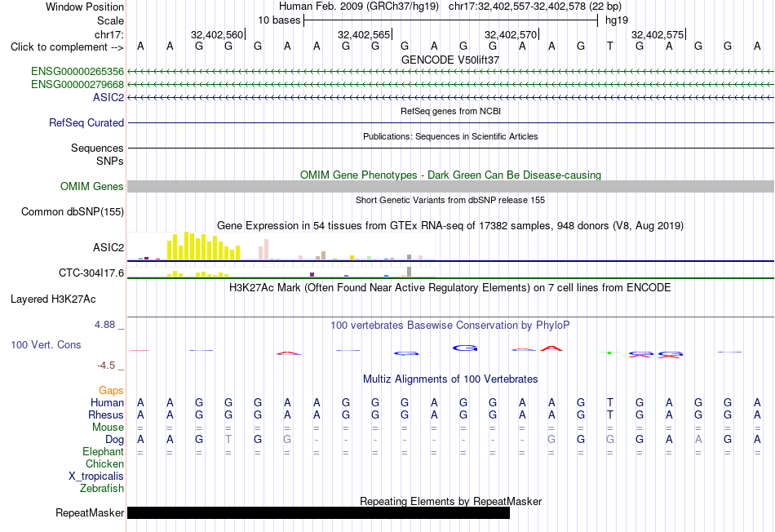Click the hg19 label next to scale
Screen dimensions: 775x532
(617, 20)
